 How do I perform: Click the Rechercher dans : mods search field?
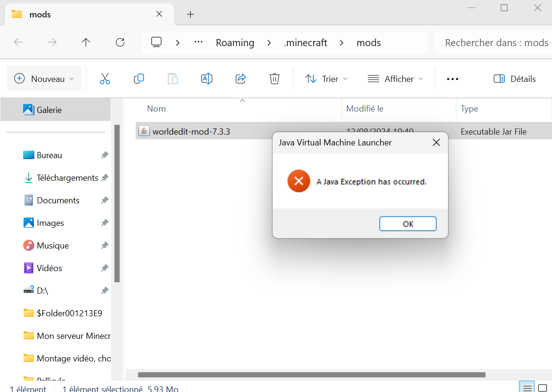coord(493,42)
